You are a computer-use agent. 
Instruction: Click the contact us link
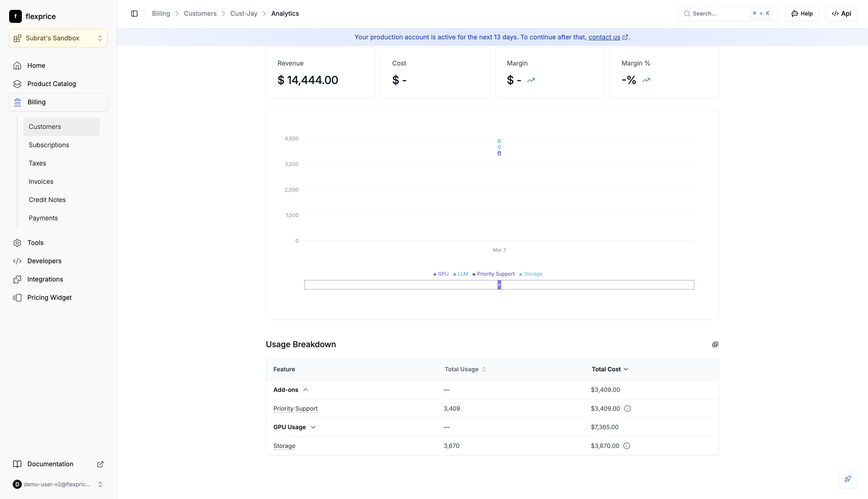604,37
